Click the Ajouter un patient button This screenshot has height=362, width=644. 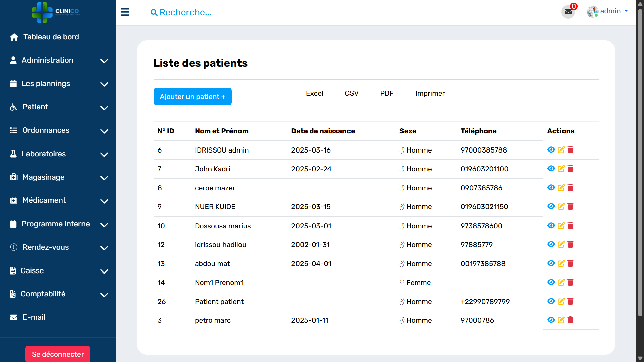193,97
